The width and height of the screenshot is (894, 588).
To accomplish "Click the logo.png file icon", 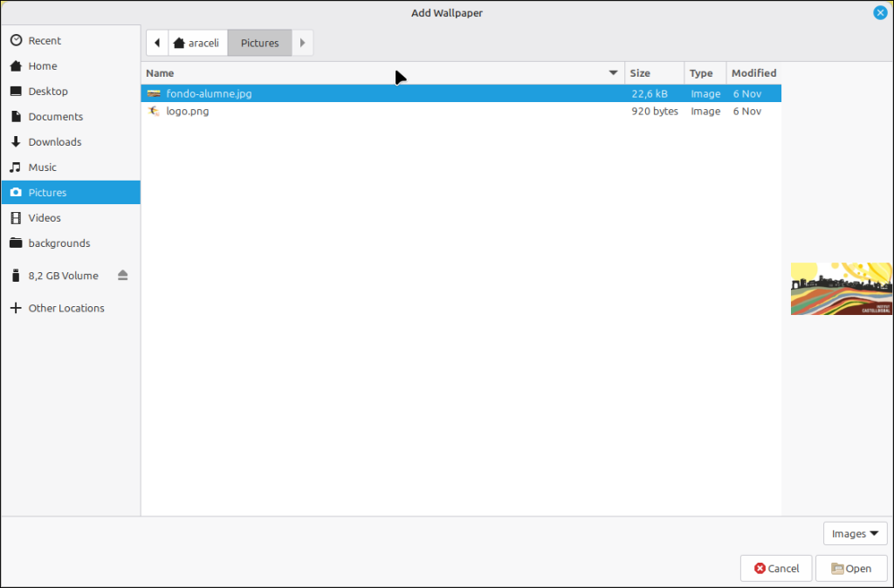I will [x=154, y=112].
